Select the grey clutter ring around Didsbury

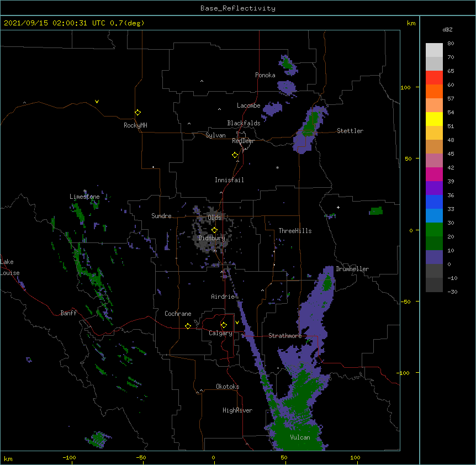(211, 230)
